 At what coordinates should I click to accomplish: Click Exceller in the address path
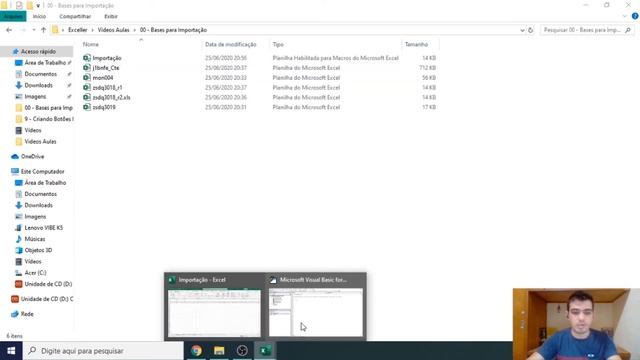(78, 30)
